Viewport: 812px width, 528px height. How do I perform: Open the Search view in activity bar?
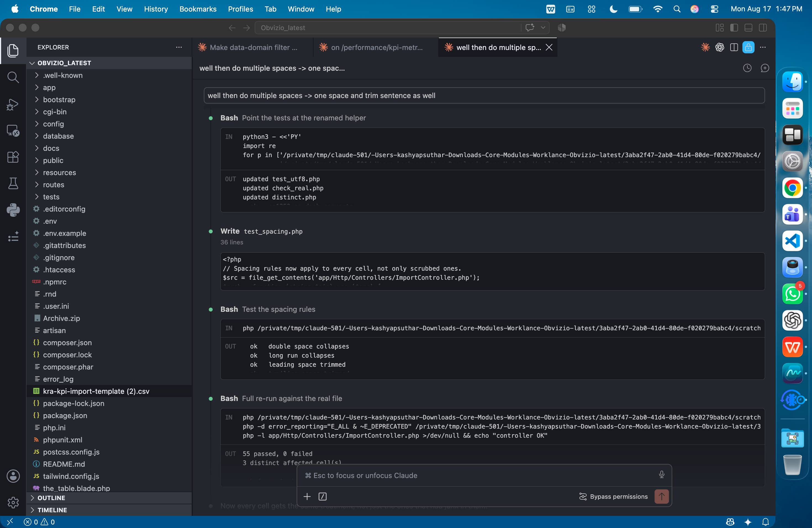coord(13,77)
